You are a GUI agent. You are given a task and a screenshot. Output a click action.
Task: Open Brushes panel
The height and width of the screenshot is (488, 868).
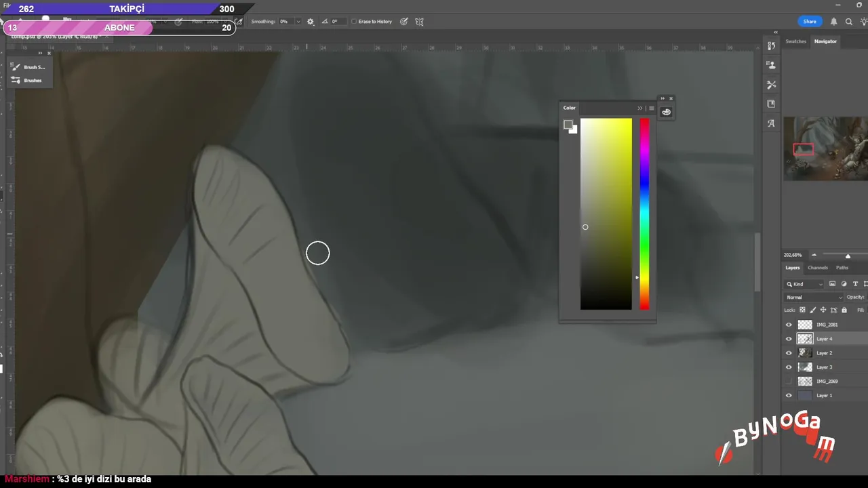point(27,80)
